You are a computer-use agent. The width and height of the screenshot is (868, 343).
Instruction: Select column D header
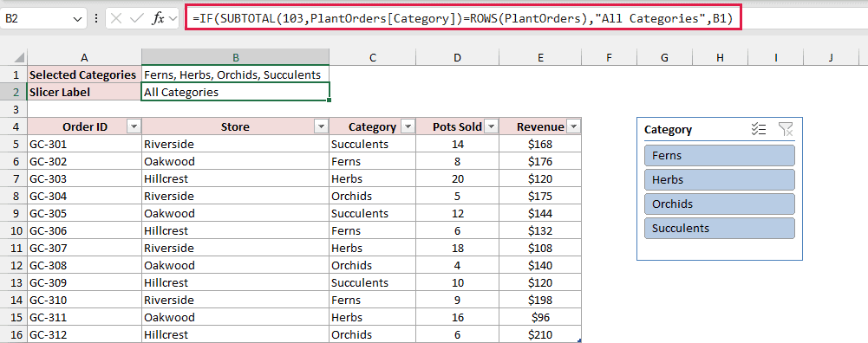(457, 57)
